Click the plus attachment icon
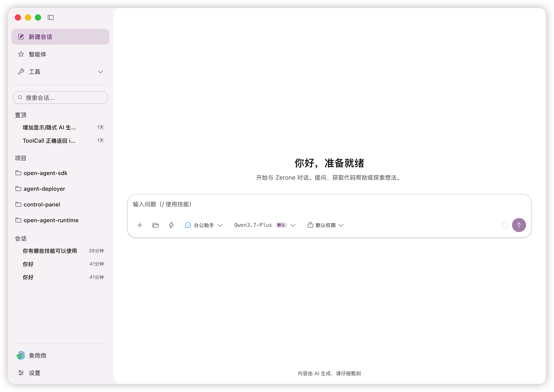The height and width of the screenshot is (392, 554). pos(140,225)
